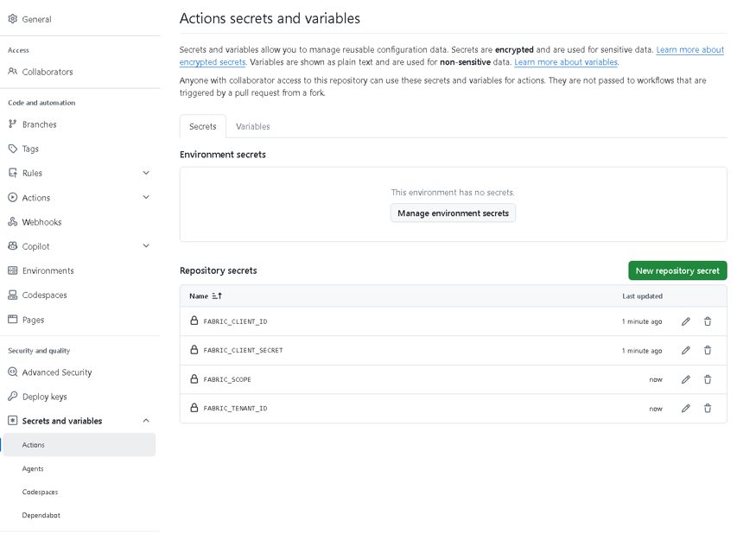This screenshot has width=756, height=534.
Task: Expand the Rules section chevron
Action: [x=146, y=173]
